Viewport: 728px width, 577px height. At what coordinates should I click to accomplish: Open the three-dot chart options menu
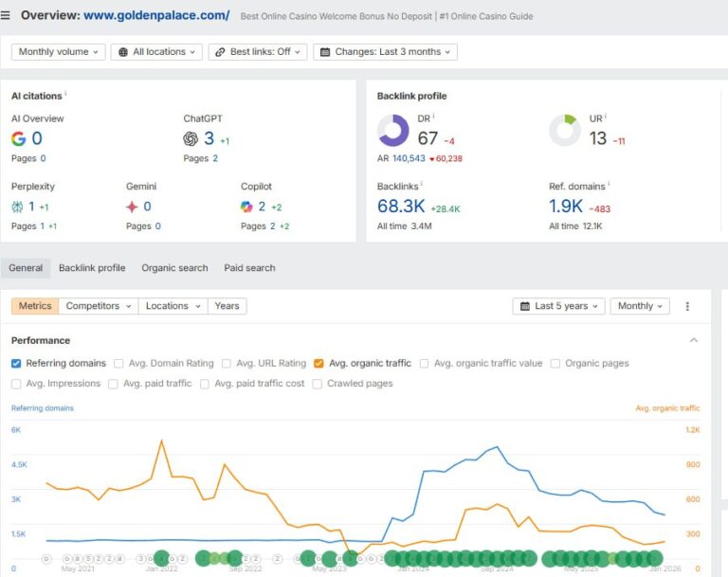click(687, 306)
